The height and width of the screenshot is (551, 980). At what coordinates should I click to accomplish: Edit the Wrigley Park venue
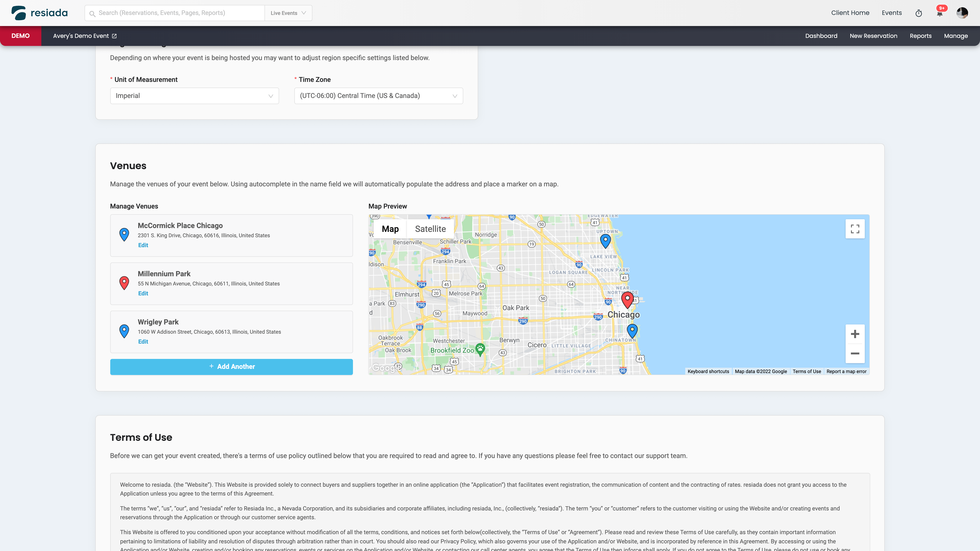click(x=143, y=342)
